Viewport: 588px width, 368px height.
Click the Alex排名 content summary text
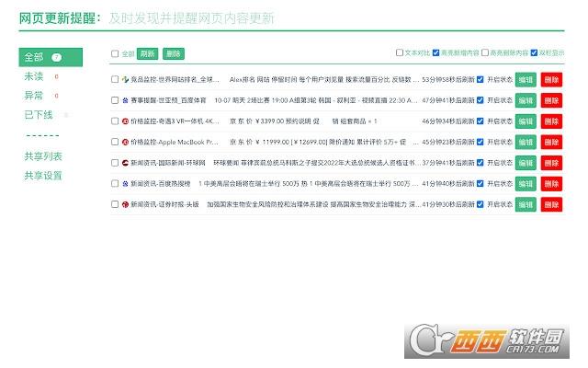point(324,80)
